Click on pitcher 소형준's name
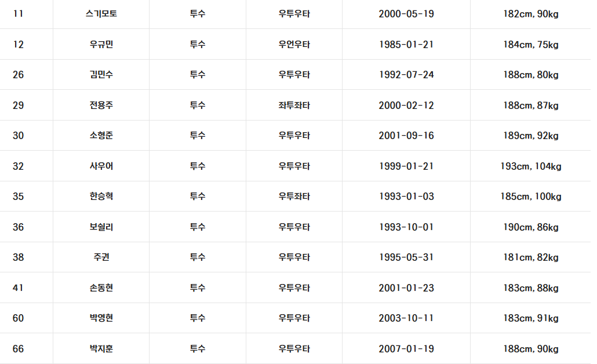597x364 pixels. pyautogui.click(x=101, y=136)
